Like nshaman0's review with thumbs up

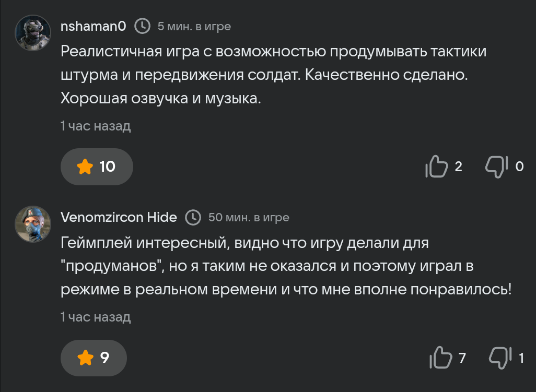pyautogui.click(x=437, y=167)
